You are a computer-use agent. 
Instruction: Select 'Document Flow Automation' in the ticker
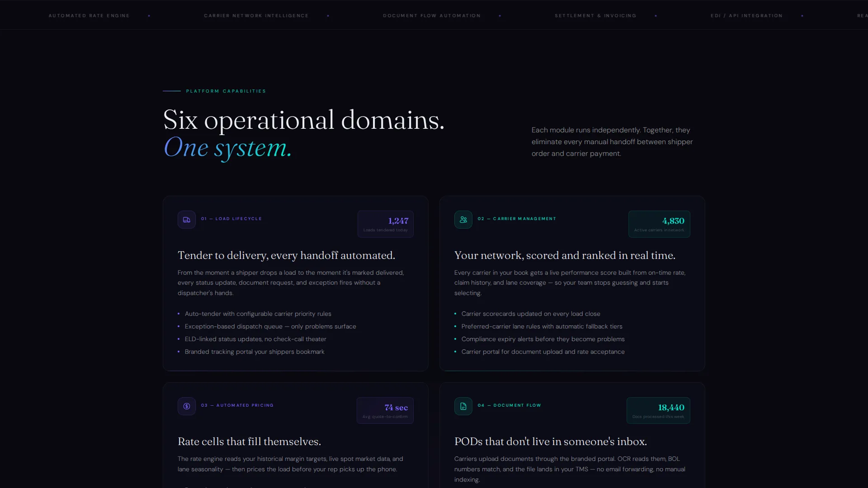pyautogui.click(x=432, y=16)
